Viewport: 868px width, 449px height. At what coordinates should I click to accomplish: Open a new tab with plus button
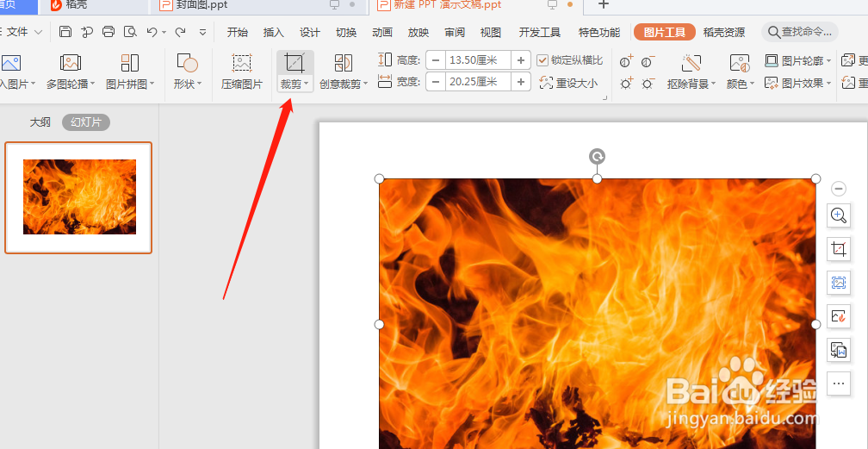tap(604, 4)
